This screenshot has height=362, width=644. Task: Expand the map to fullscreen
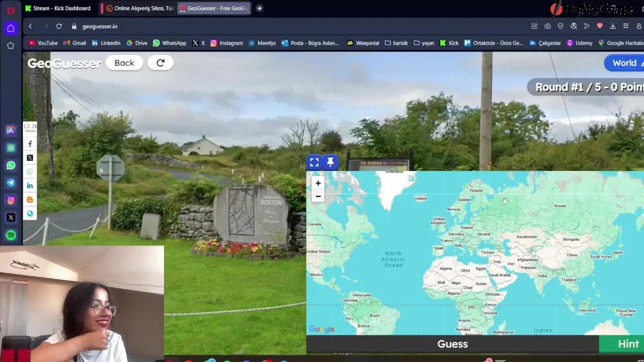(314, 162)
